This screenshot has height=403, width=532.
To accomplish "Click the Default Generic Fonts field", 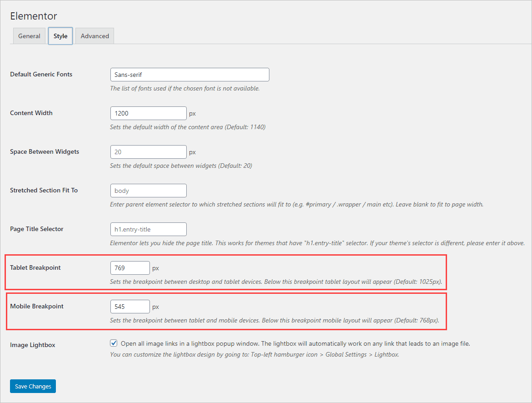I will point(189,75).
